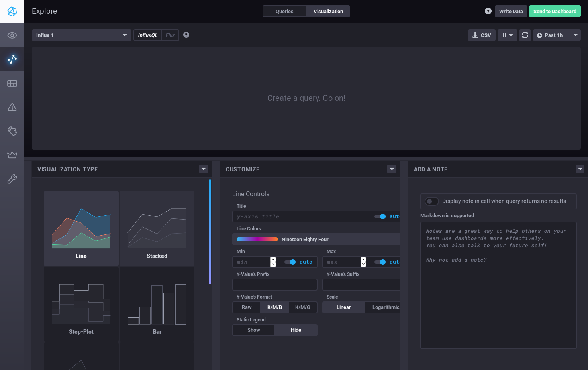Viewport: 588px width, 370px height.
Task: Click help icon beside Flux toggle
Action: pyautogui.click(x=186, y=35)
